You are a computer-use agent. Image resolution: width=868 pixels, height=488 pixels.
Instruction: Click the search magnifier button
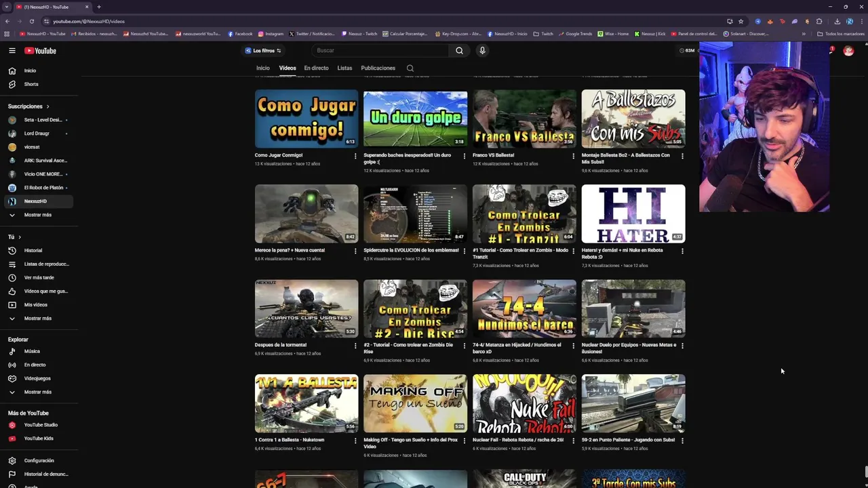pyautogui.click(x=459, y=50)
